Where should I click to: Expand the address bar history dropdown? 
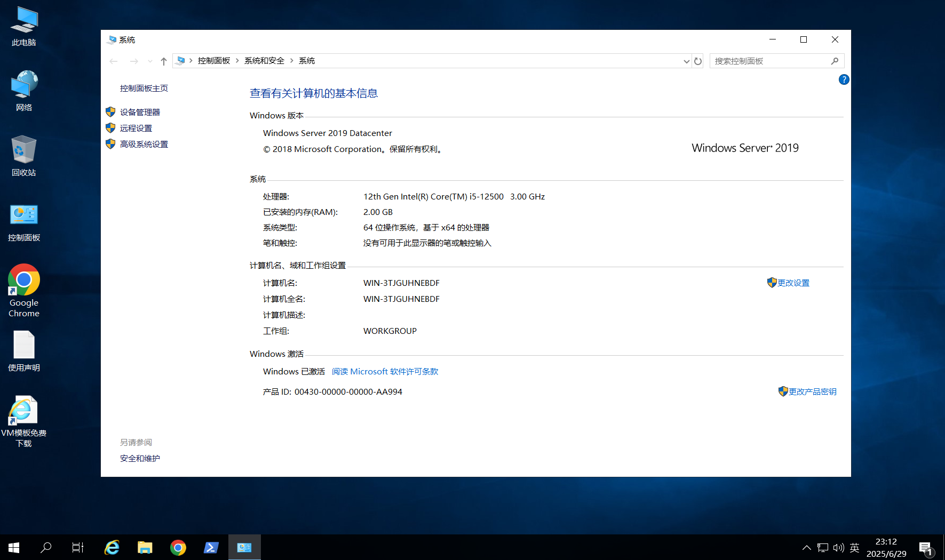687,61
